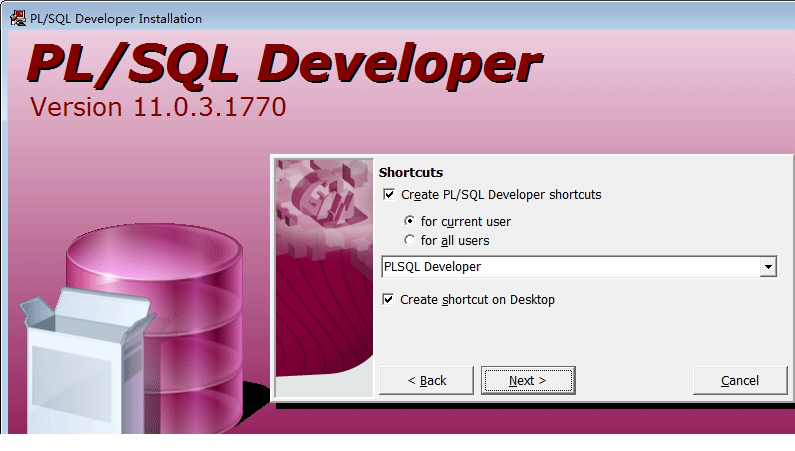The height and width of the screenshot is (451, 795).
Task: Select the 'for all users' radio button
Action: pos(409,240)
